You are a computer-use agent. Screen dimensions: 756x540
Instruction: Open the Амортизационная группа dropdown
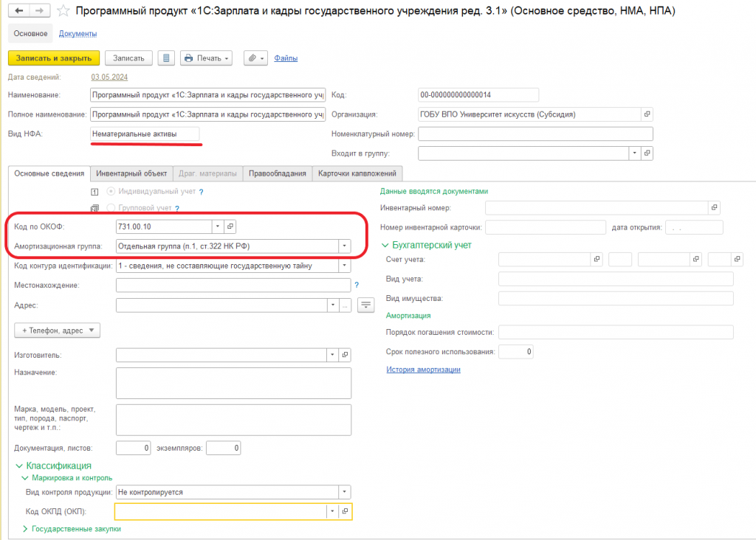[344, 246]
